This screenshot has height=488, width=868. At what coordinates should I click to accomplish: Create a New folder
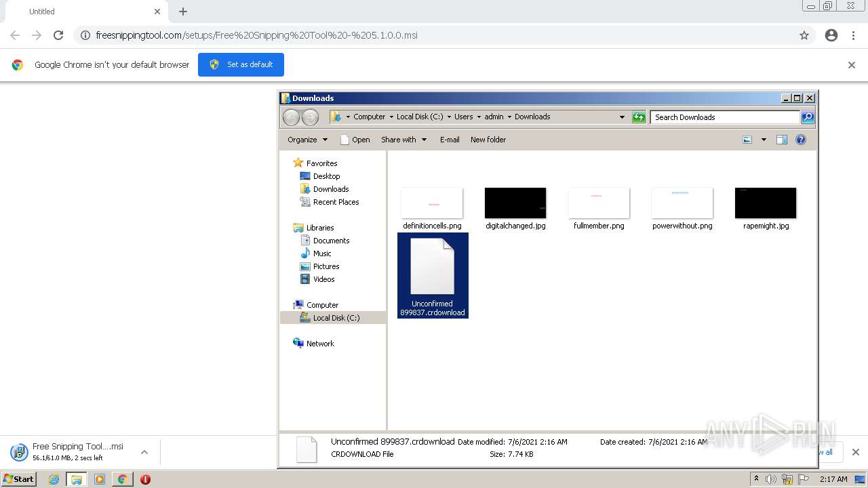coord(488,140)
